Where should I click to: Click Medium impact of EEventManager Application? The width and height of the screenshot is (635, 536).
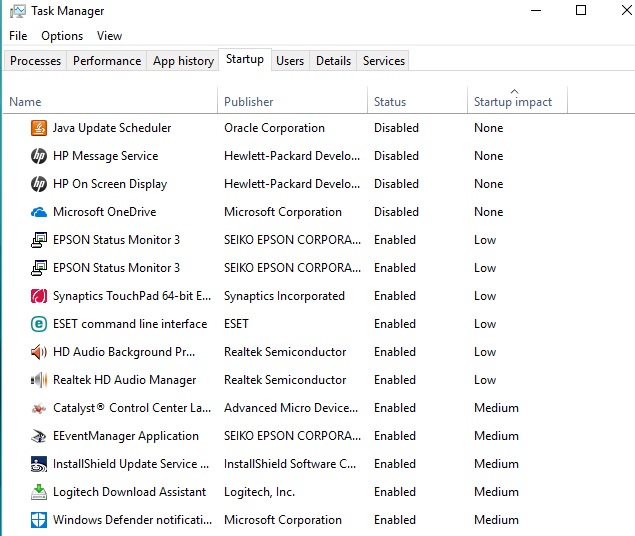496,436
